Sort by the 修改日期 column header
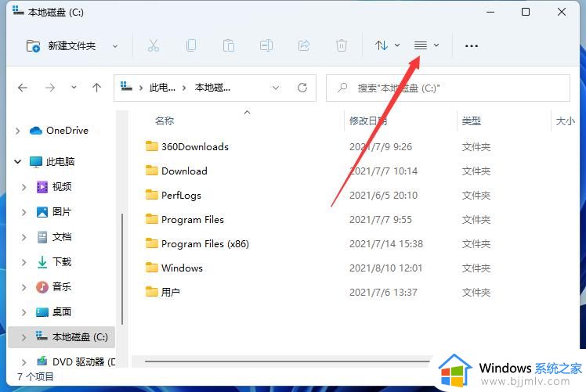The image size is (586, 392). pyautogui.click(x=368, y=121)
